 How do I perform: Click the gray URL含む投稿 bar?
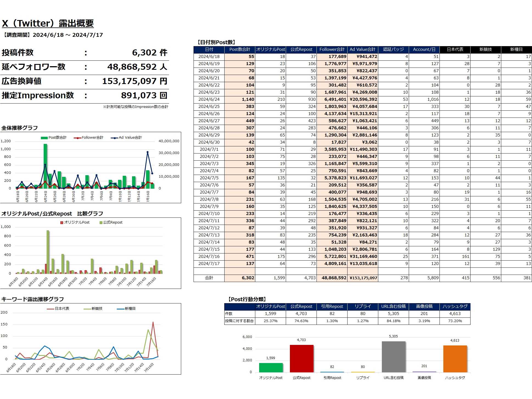[x=393, y=357]
